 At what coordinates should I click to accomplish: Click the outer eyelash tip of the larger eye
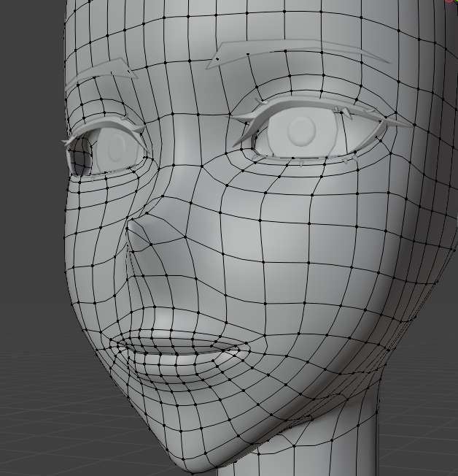pos(403,125)
